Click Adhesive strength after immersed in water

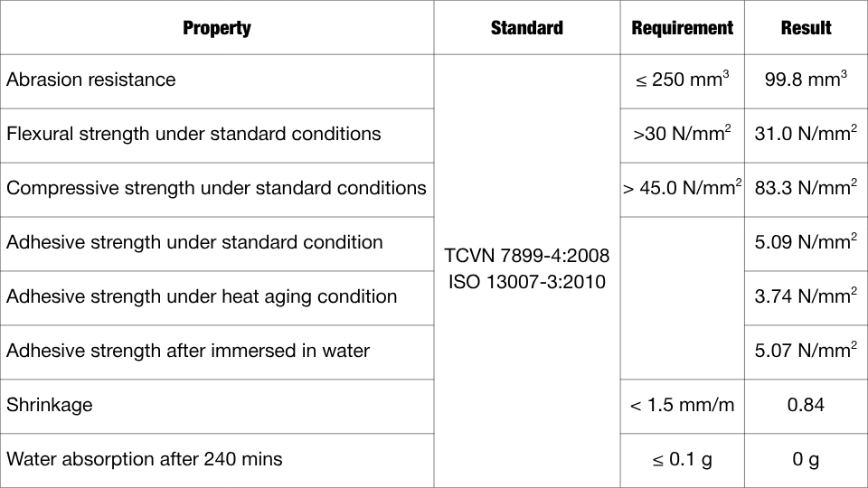(x=188, y=351)
